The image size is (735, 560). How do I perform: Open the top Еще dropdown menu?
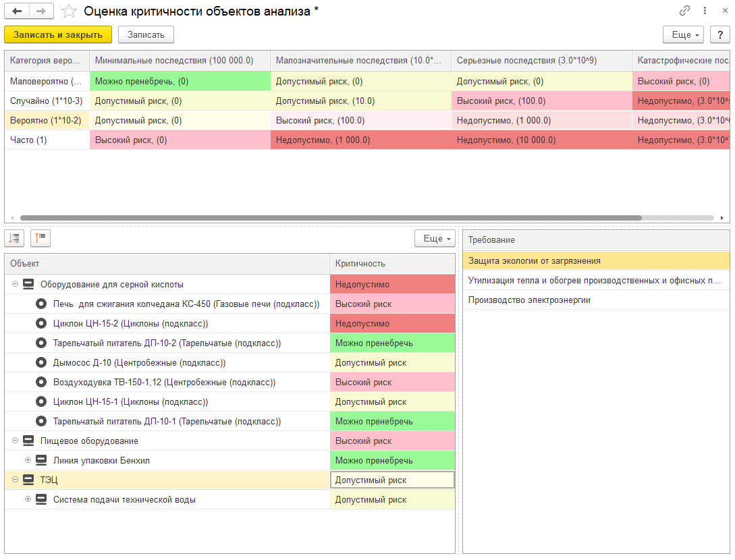(x=683, y=34)
